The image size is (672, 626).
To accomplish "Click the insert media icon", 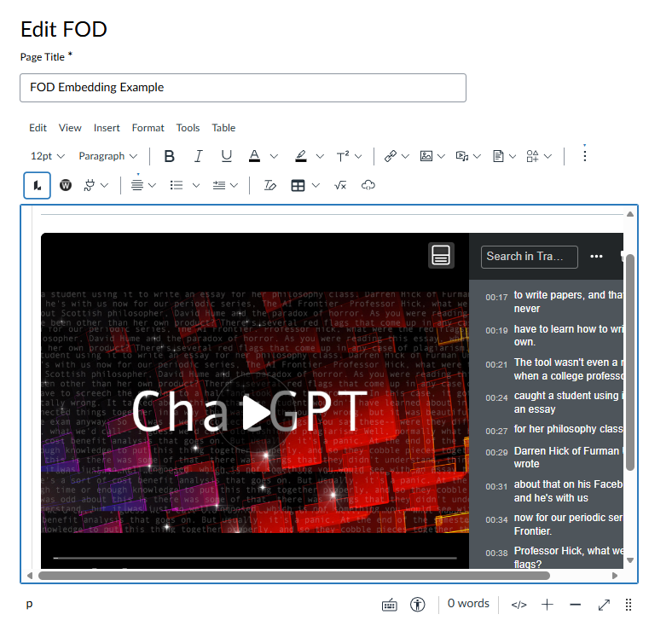I will click(x=462, y=156).
